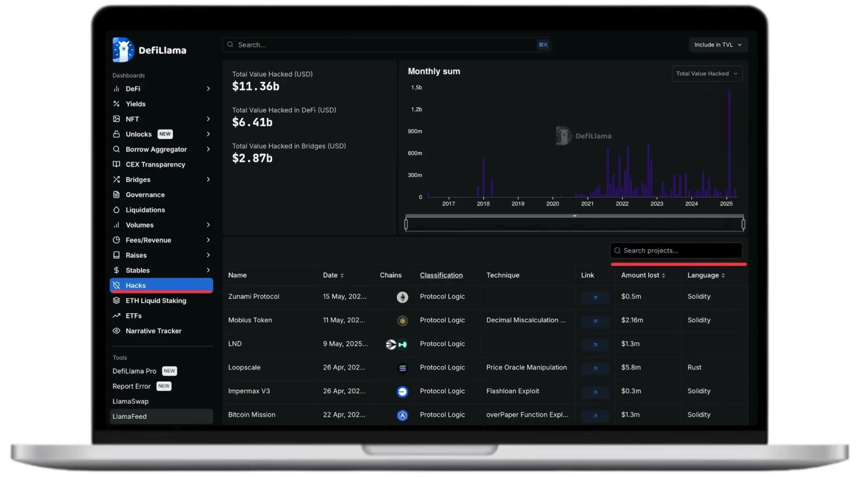
Task: Open the Yields dashboard
Action: pos(135,104)
